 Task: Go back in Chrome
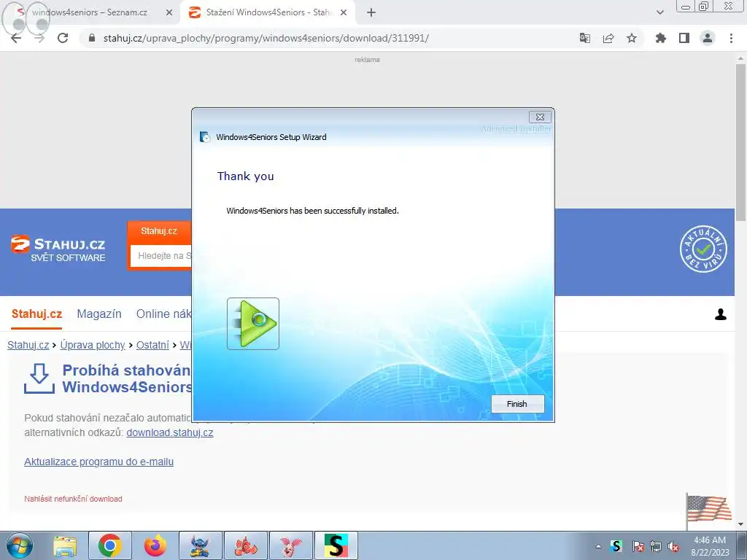point(16,38)
